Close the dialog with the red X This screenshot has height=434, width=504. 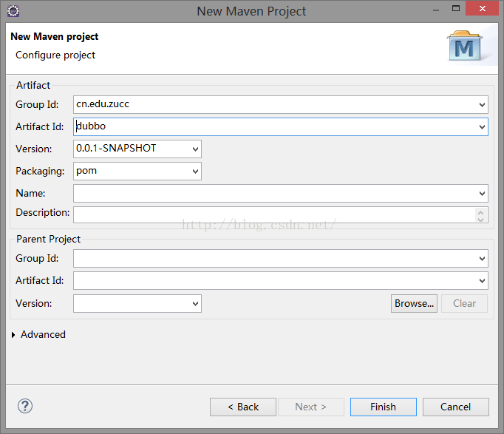pyautogui.click(x=482, y=8)
